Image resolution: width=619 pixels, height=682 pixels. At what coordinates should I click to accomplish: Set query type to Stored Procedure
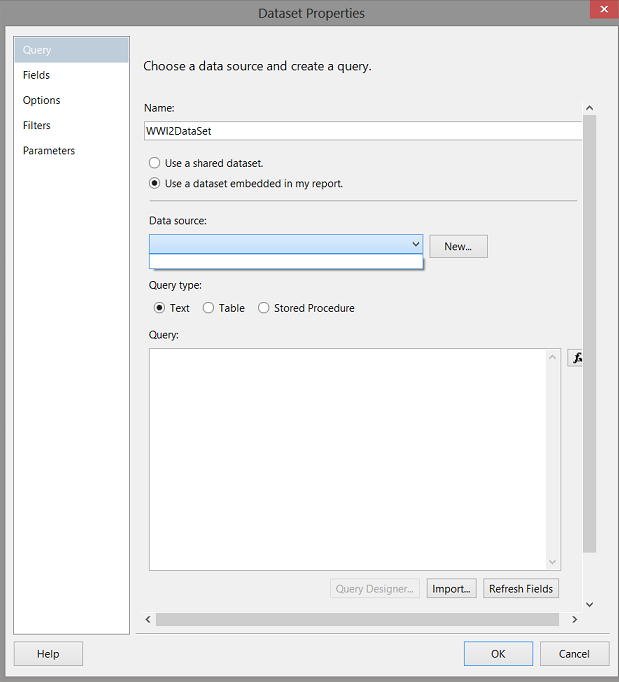click(264, 308)
